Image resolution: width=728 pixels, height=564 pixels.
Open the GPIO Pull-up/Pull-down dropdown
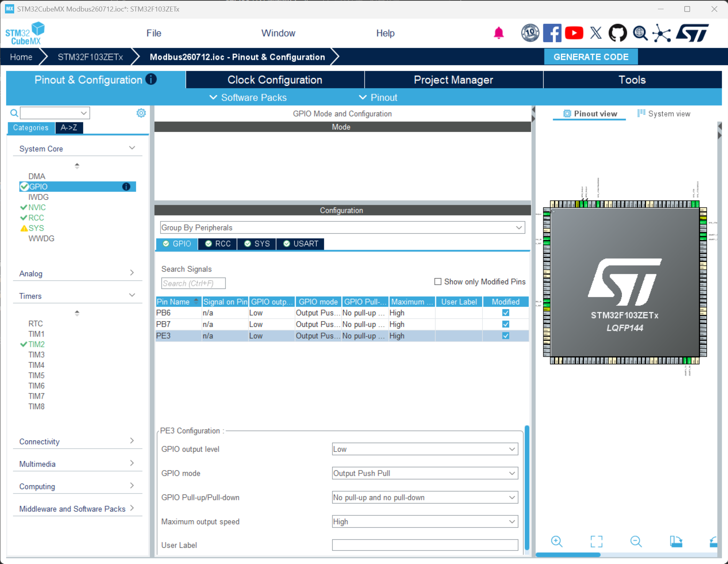[425, 497]
